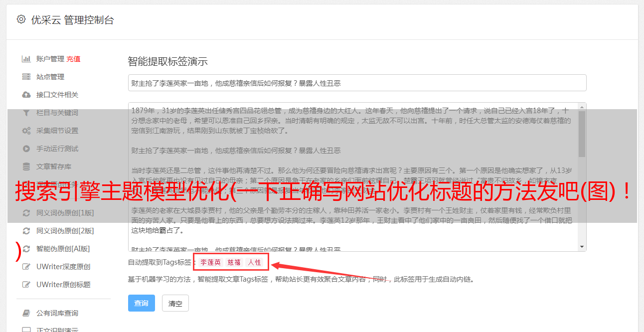Open 智能伪原创[AI版] tool
The width and height of the screenshot is (644, 332).
point(63,249)
